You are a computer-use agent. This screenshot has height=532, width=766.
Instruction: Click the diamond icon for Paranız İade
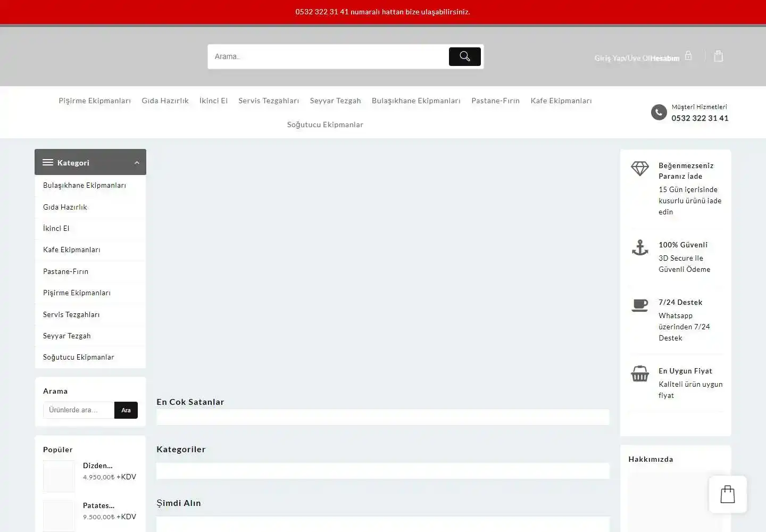[x=640, y=169]
